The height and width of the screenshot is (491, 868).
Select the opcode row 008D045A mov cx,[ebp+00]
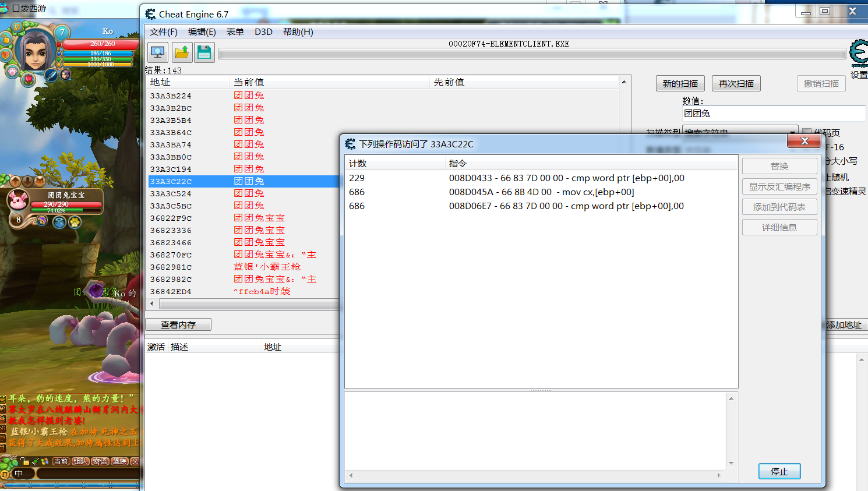click(x=541, y=192)
